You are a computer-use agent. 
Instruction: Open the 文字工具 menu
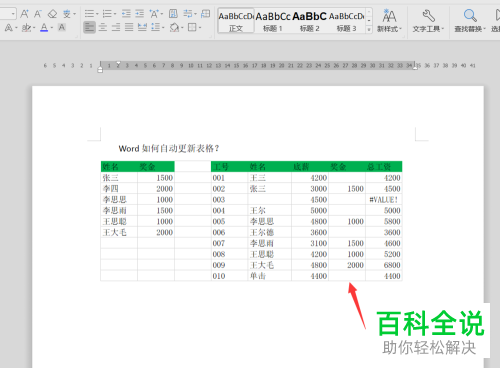pos(428,21)
